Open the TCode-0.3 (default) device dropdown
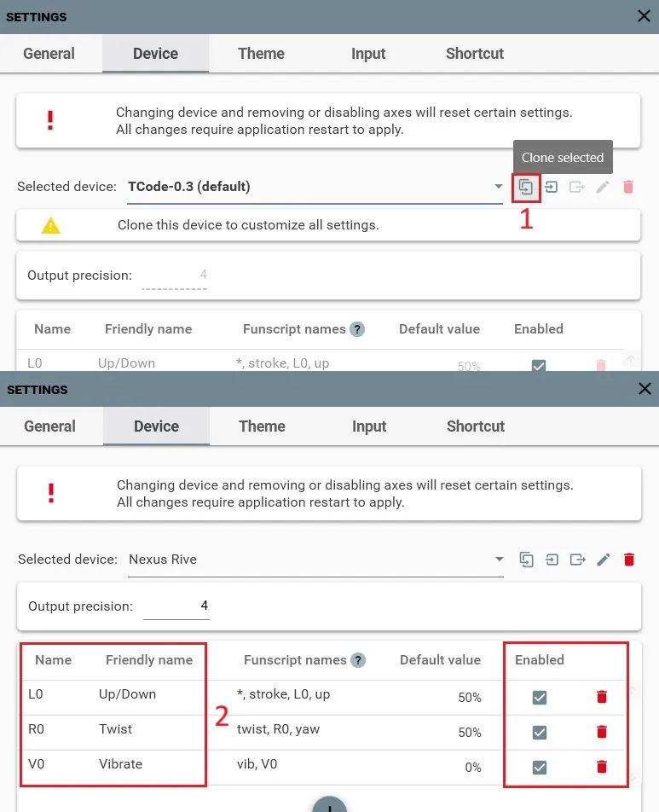659x812 pixels. point(315,187)
